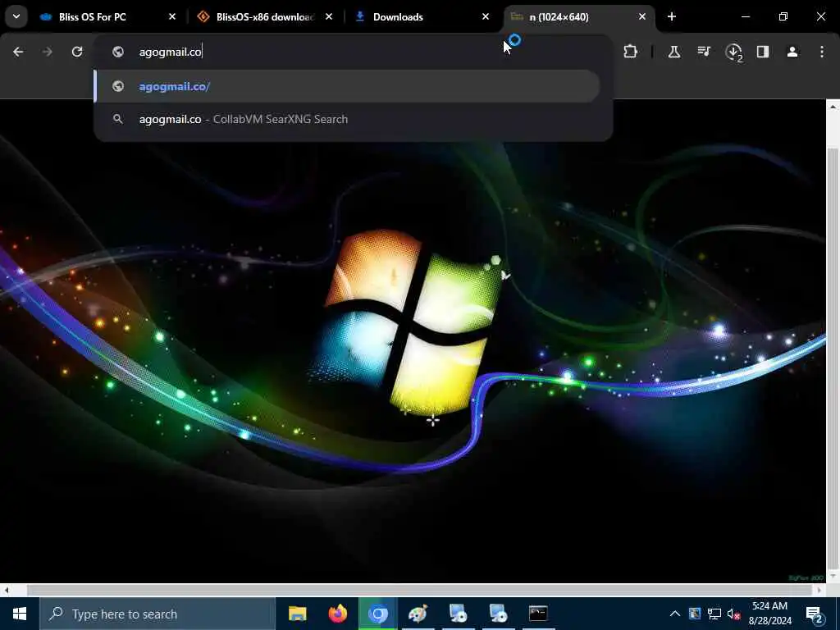Switch to the BlissOS-x86 download tab
The height and width of the screenshot is (630, 840).
[265, 16]
